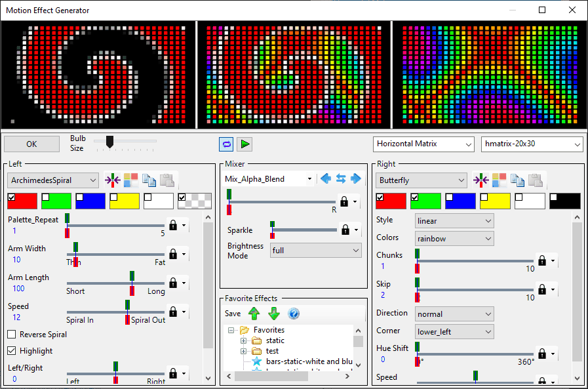
Task: Click the Right yellow color swatch
Action: (x=495, y=201)
